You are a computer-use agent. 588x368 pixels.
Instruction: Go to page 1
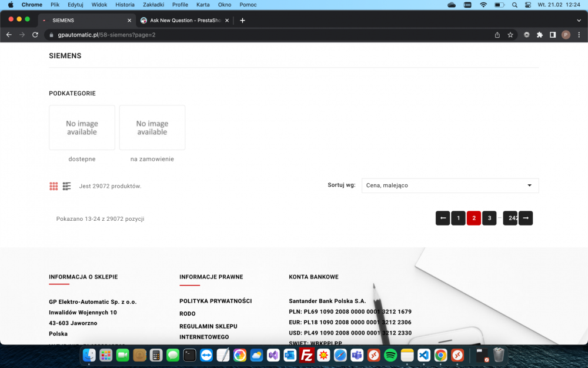point(458,218)
